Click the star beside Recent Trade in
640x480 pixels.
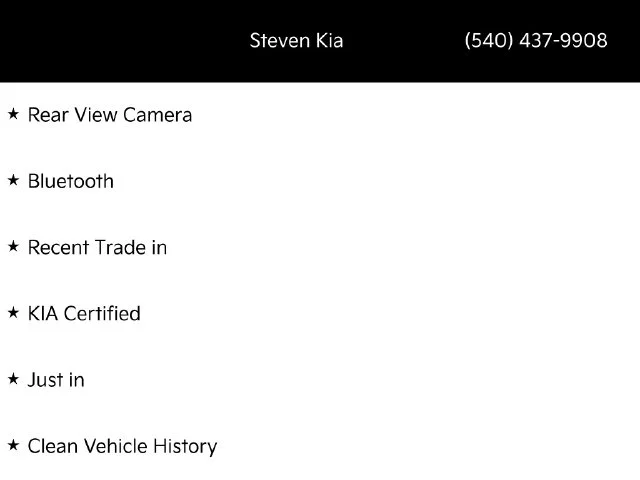click(13, 247)
